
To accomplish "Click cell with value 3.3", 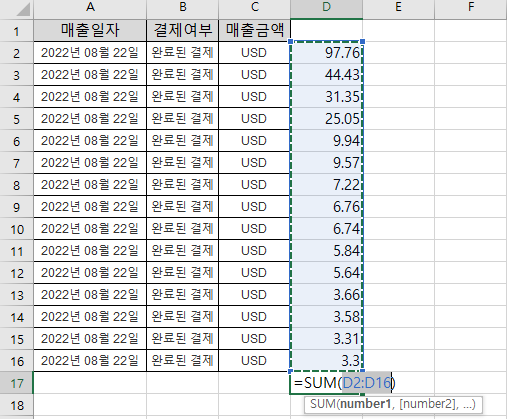I will [x=326, y=361].
